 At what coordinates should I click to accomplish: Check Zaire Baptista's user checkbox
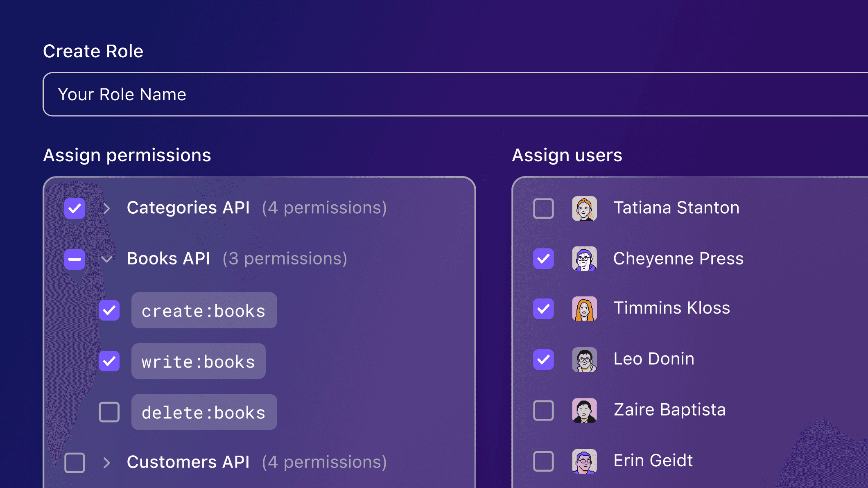[543, 410]
